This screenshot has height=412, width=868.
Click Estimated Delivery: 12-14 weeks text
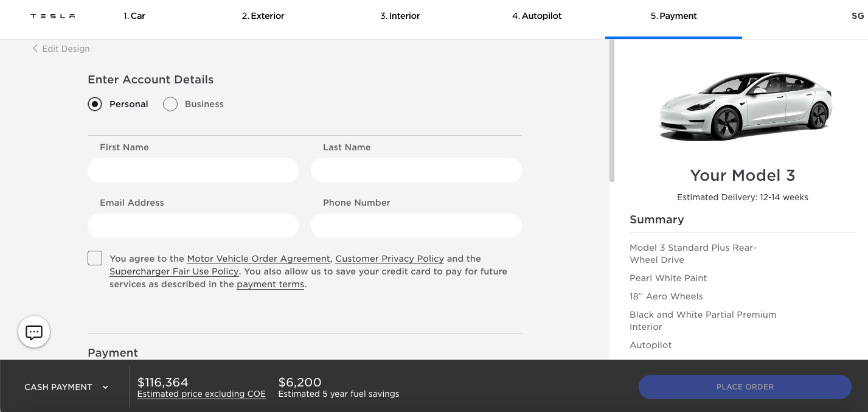743,197
